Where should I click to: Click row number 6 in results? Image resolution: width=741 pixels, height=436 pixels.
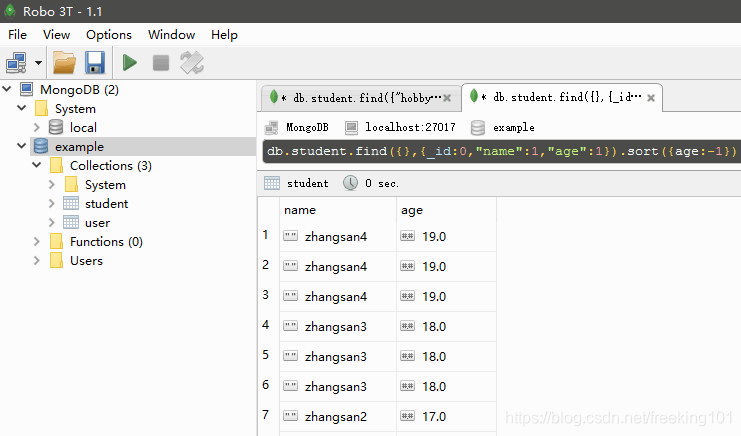pos(266,385)
